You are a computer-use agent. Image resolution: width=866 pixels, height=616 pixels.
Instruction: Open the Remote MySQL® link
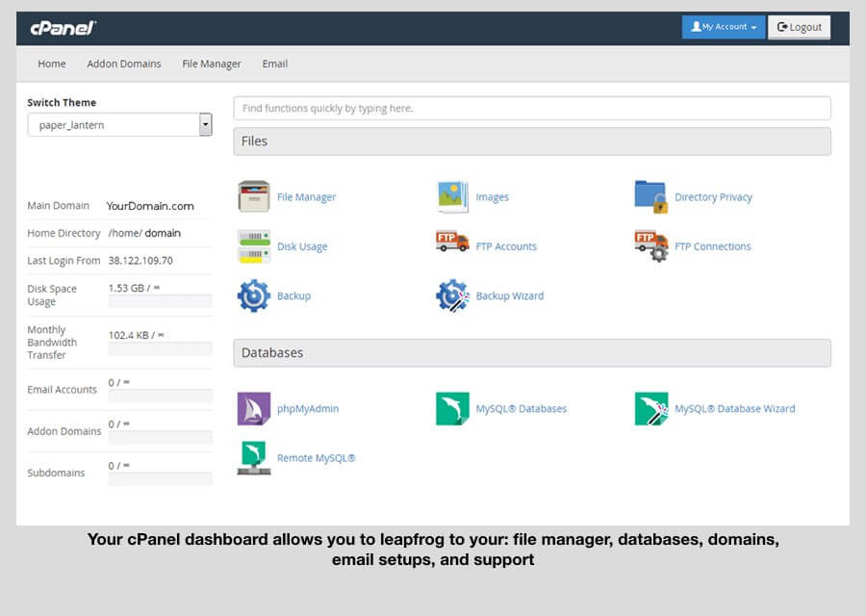(317, 458)
